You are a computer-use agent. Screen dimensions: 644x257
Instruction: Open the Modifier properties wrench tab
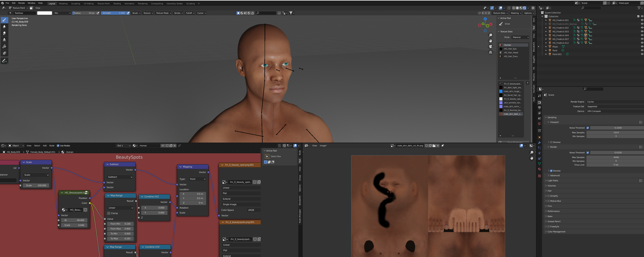tap(539, 143)
